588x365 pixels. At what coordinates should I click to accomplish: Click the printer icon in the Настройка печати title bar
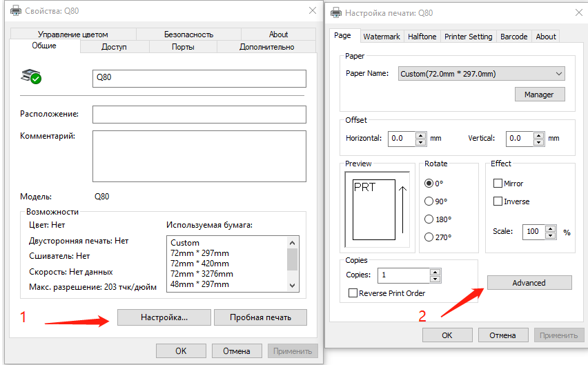point(336,12)
